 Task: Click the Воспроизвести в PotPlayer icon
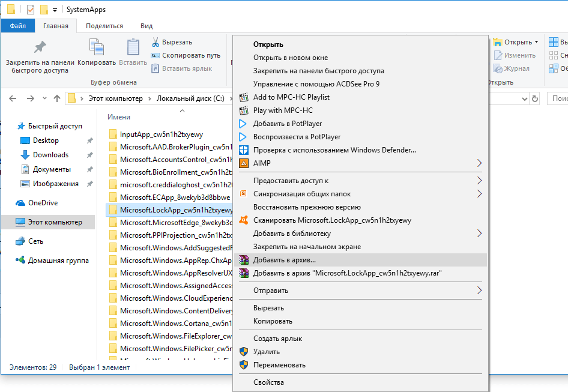(x=243, y=137)
